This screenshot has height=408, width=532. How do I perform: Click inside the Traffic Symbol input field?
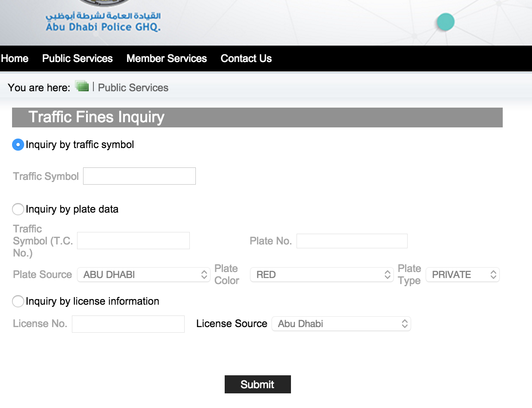click(x=139, y=176)
